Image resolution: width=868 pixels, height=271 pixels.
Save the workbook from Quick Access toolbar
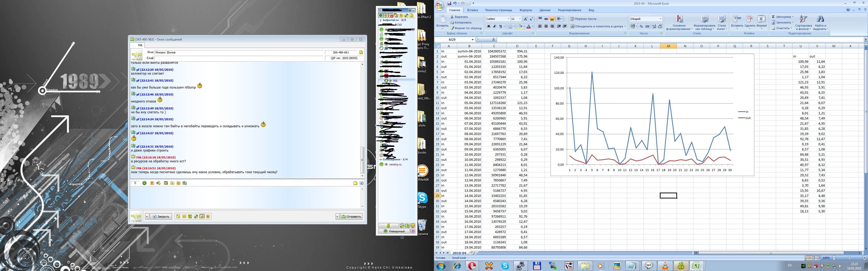(449, 3)
